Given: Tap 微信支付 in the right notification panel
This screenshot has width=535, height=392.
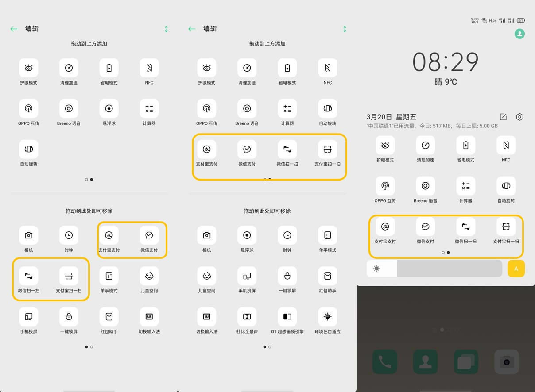Looking at the screenshot, I should 426,227.
